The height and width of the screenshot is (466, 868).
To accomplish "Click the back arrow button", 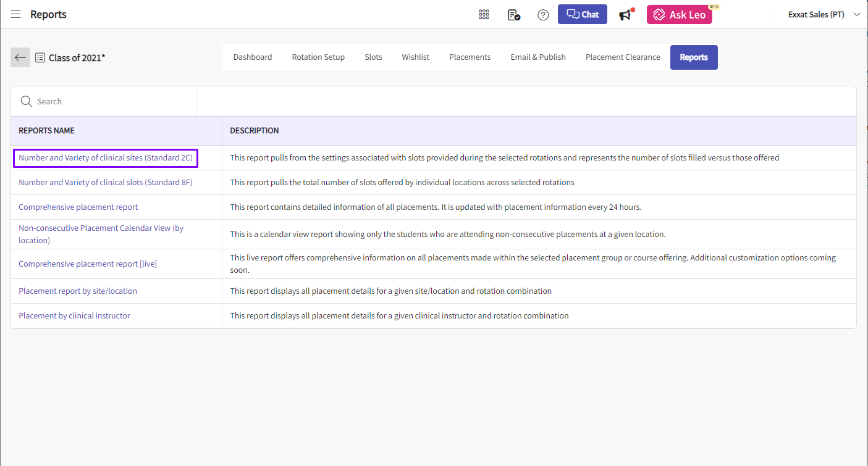I will tap(20, 57).
